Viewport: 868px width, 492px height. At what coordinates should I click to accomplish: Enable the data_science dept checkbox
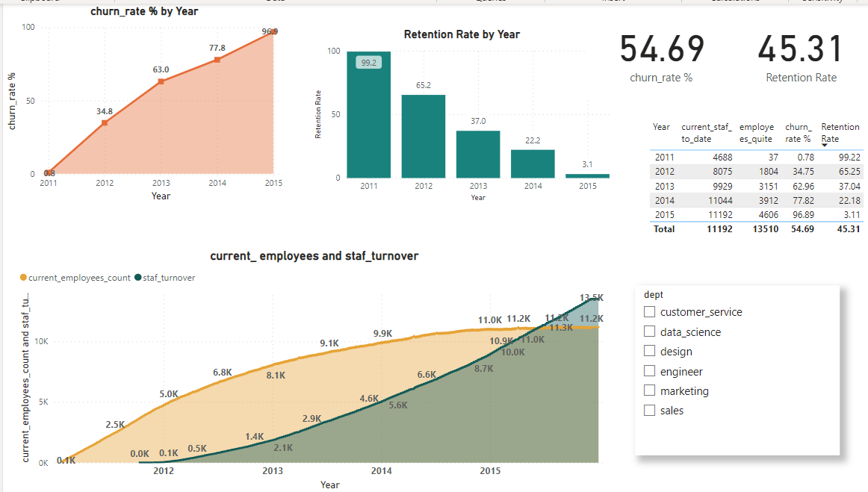[x=649, y=331]
